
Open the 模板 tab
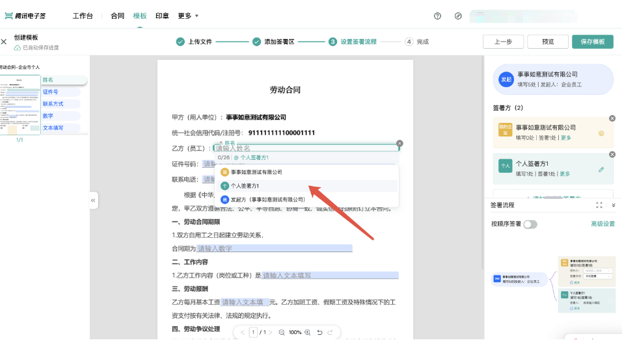click(140, 16)
